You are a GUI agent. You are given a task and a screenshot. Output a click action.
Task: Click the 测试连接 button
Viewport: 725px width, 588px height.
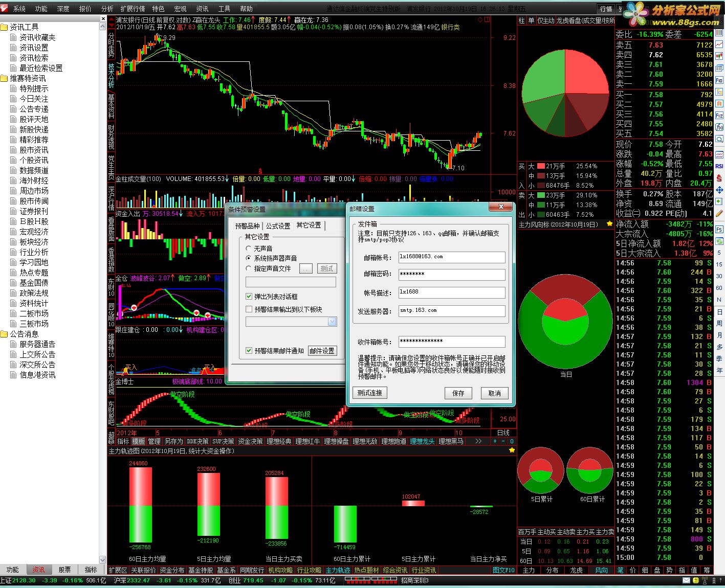pos(370,393)
